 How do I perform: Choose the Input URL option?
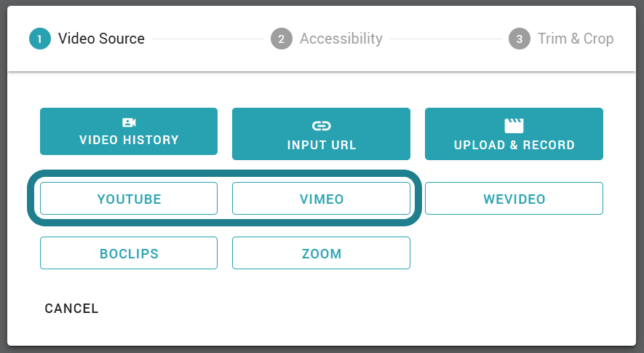click(321, 134)
